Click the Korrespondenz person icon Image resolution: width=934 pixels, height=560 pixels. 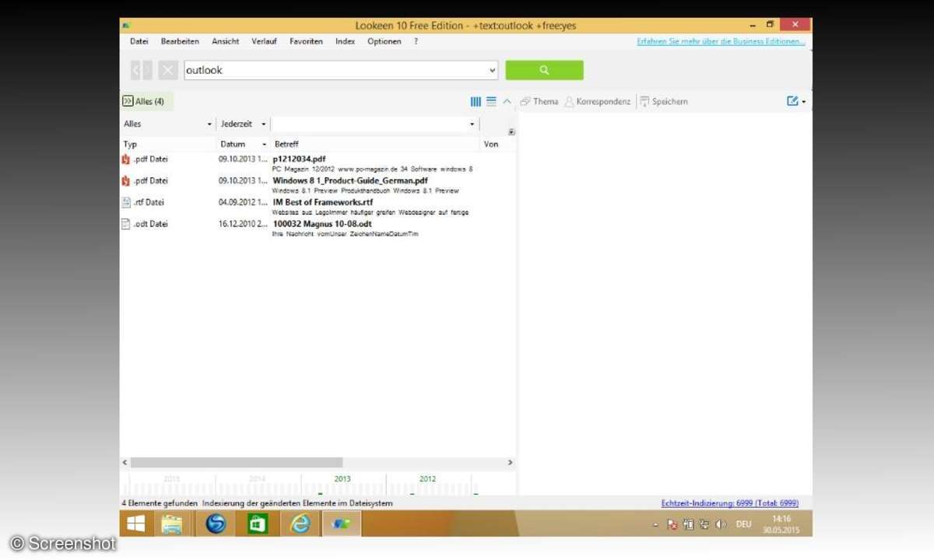569,102
